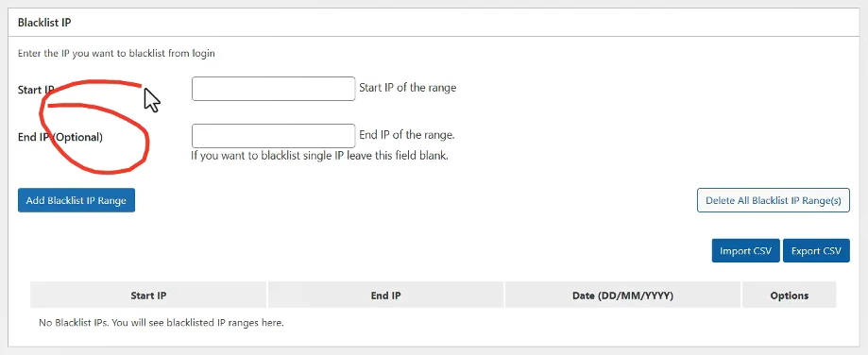Click the End IP input field
This screenshot has width=868, height=355.
tap(273, 135)
